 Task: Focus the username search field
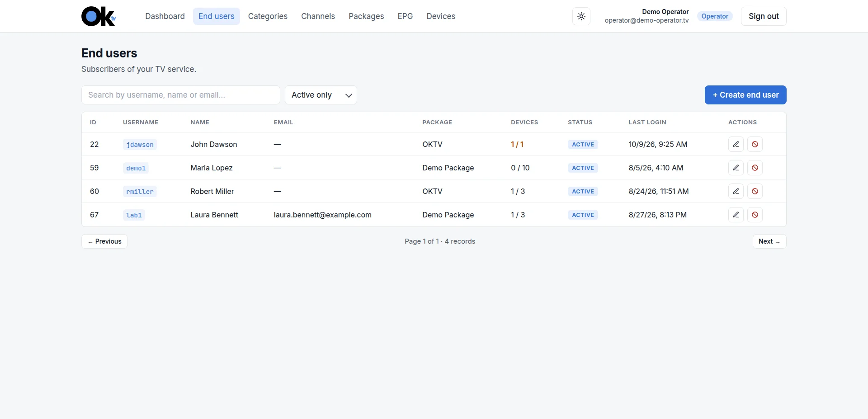pyautogui.click(x=181, y=95)
